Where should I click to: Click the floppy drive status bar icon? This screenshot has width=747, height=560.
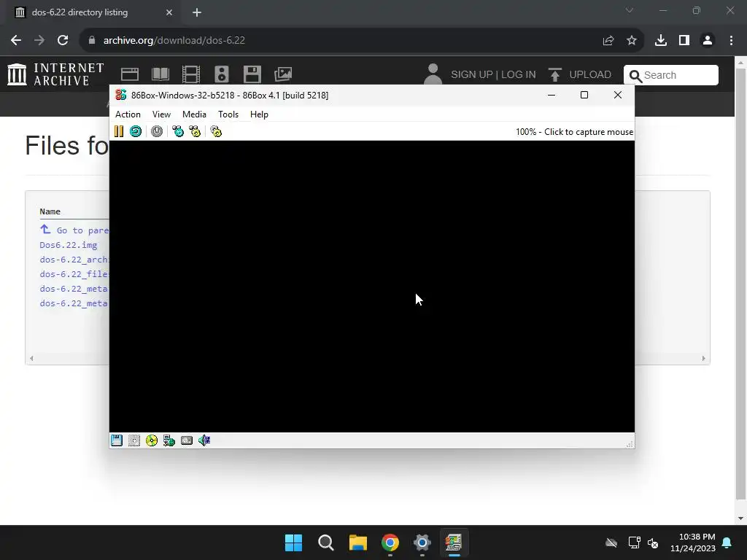(x=117, y=440)
